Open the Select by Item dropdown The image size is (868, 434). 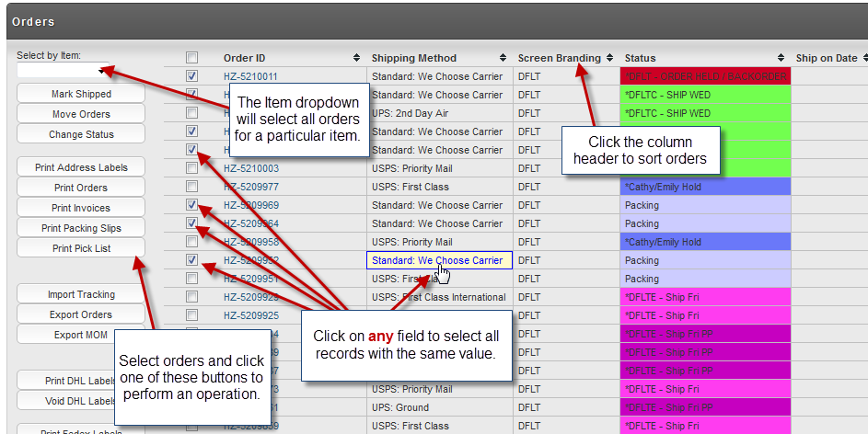(x=63, y=70)
